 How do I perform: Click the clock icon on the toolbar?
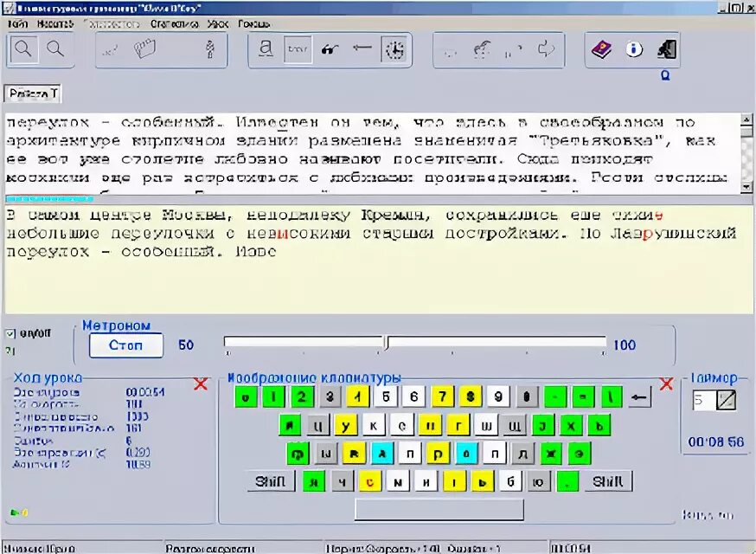395,49
